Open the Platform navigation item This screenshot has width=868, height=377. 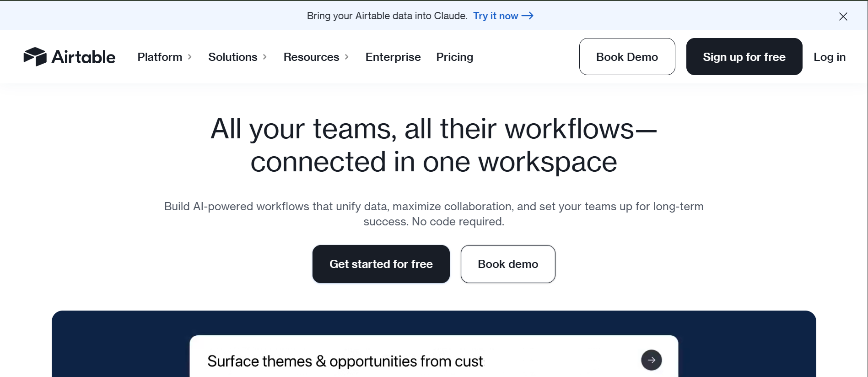tap(160, 57)
